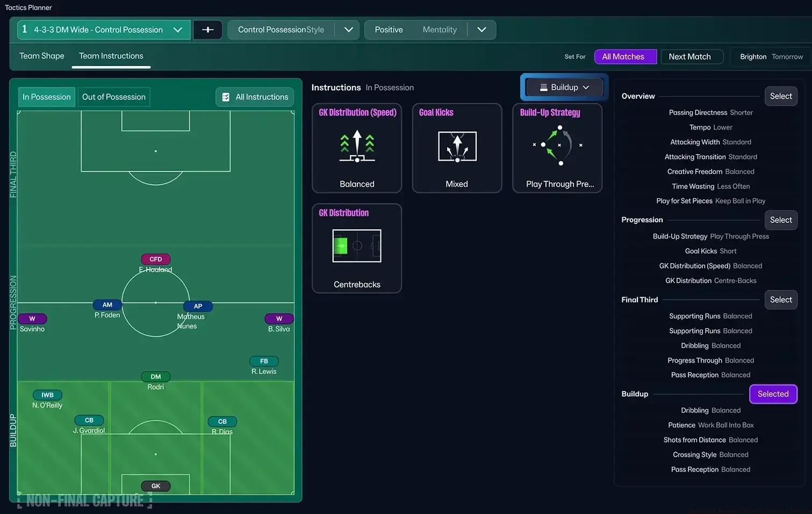Select the CFD badge for E. Haaland

(x=156, y=259)
